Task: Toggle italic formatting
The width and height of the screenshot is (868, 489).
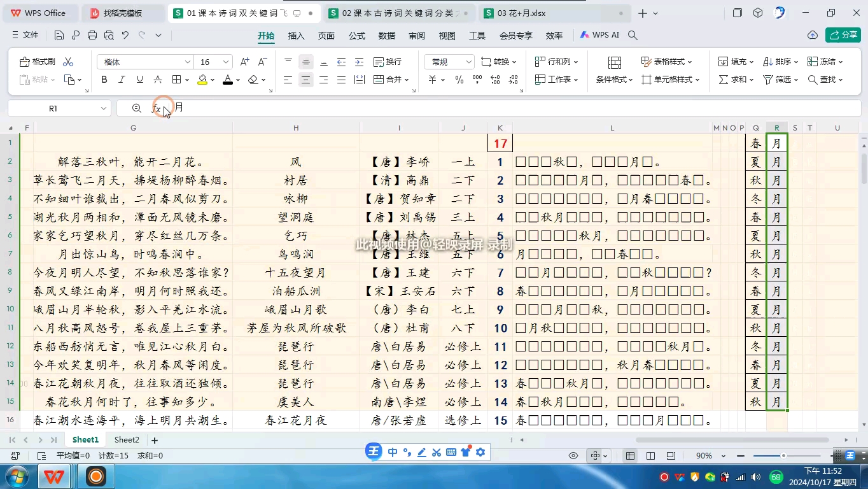Action: coord(122,80)
